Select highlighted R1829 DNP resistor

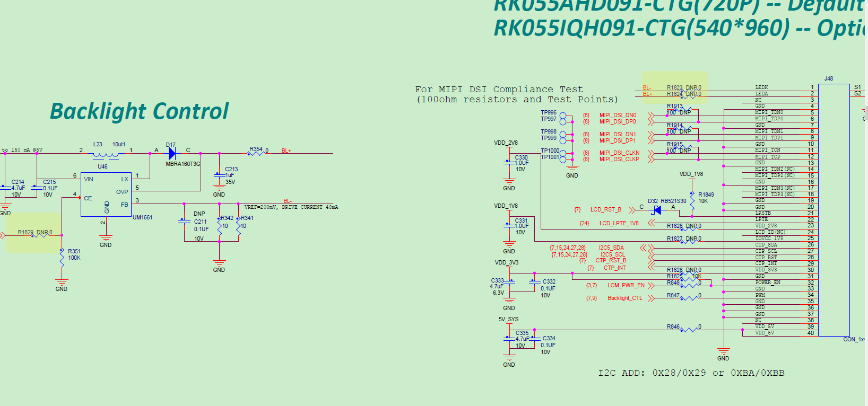[40, 235]
